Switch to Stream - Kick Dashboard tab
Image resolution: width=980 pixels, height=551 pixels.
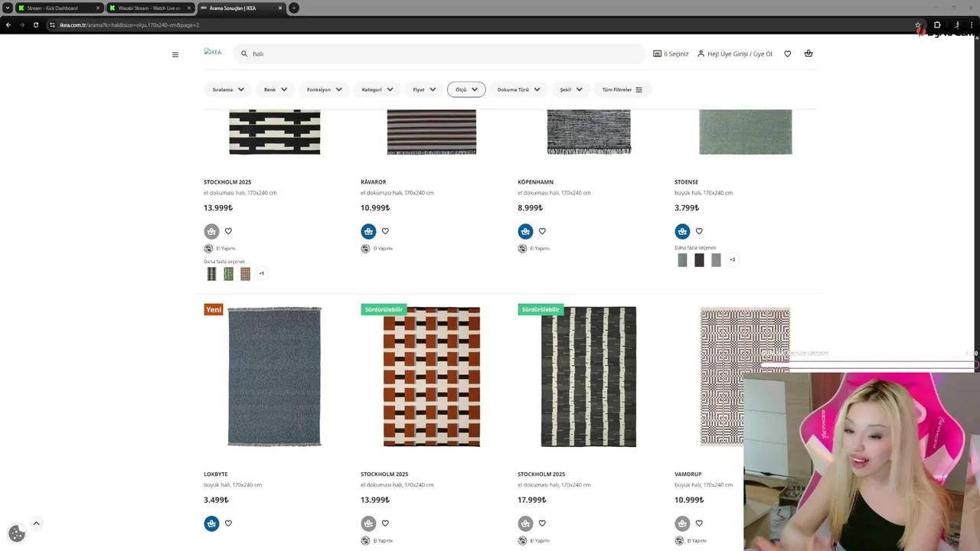(58, 8)
